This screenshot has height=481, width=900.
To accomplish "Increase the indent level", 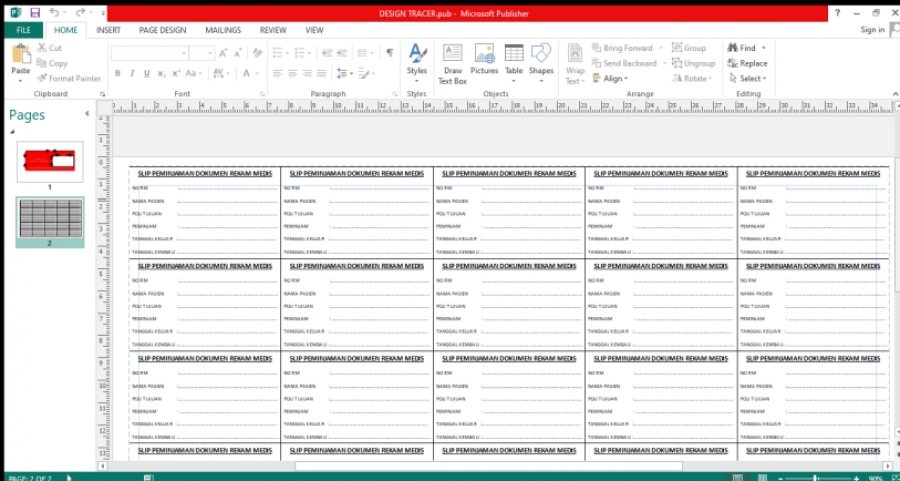I will [342, 53].
